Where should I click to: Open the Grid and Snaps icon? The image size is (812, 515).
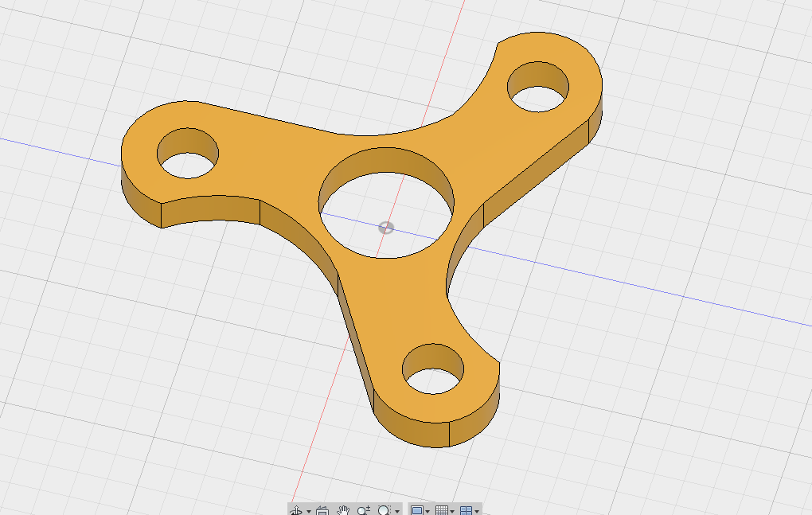[441, 511]
